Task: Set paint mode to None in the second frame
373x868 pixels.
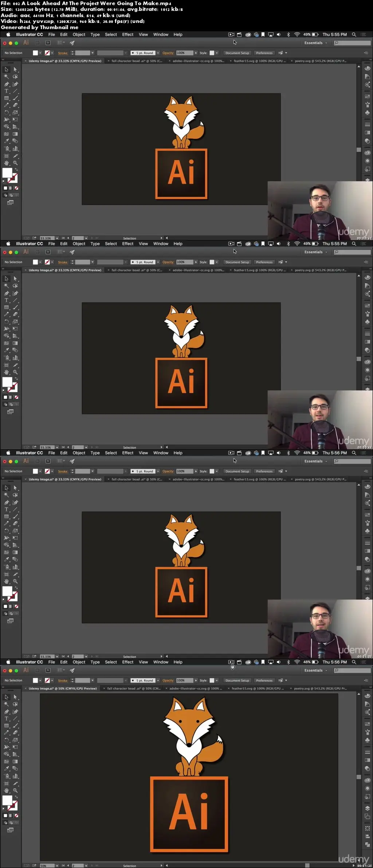Action: 16,397
